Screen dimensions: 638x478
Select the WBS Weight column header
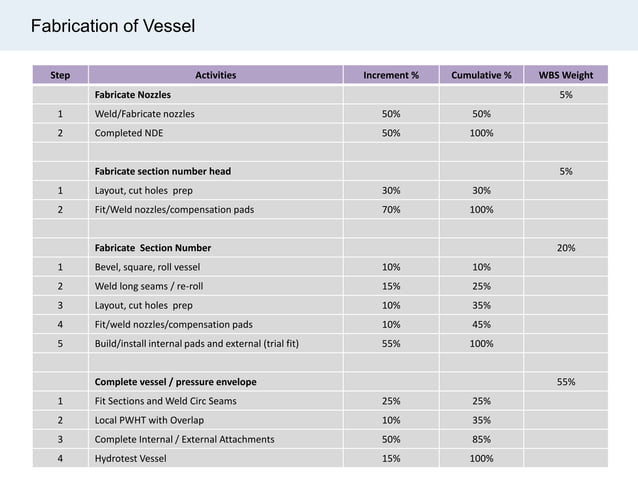(x=566, y=75)
